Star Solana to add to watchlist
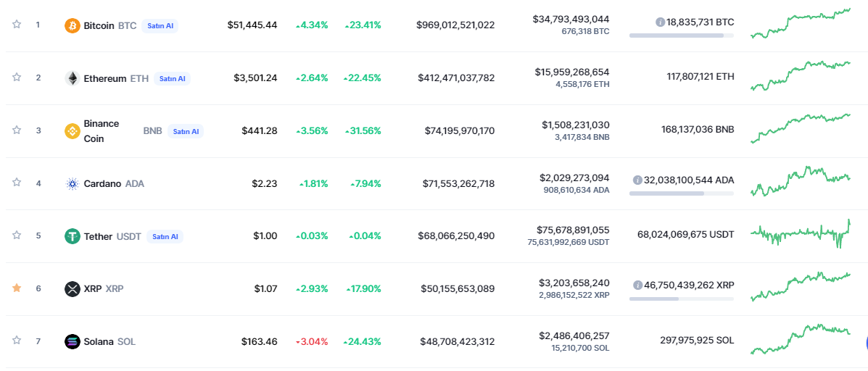Viewport: 868px width, 371px height. (17, 341)
